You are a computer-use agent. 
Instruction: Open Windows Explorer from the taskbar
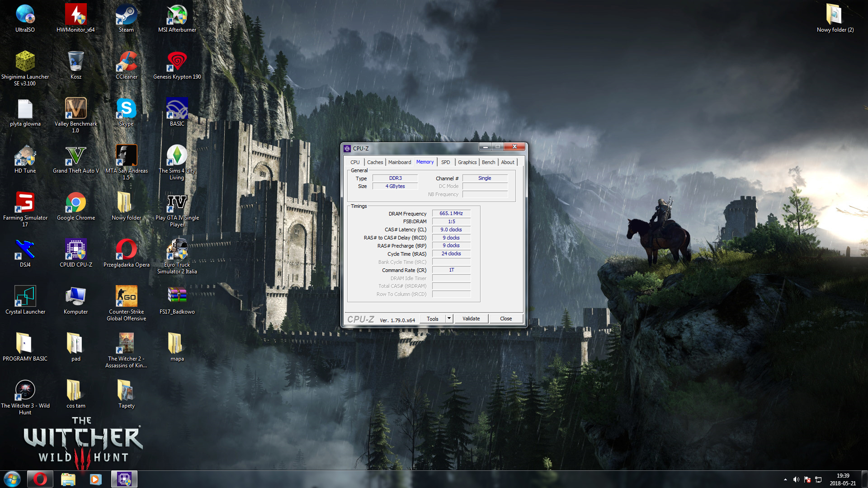(x=68, y=479)
